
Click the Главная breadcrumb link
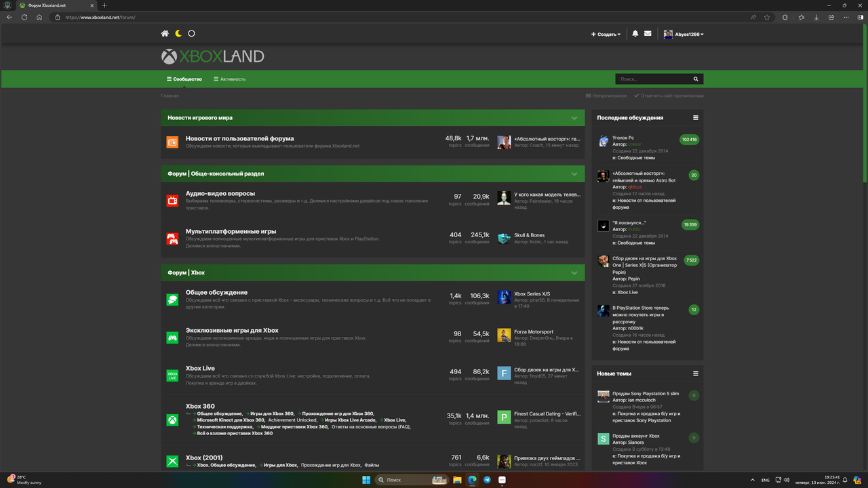click(x=170, y=96)
